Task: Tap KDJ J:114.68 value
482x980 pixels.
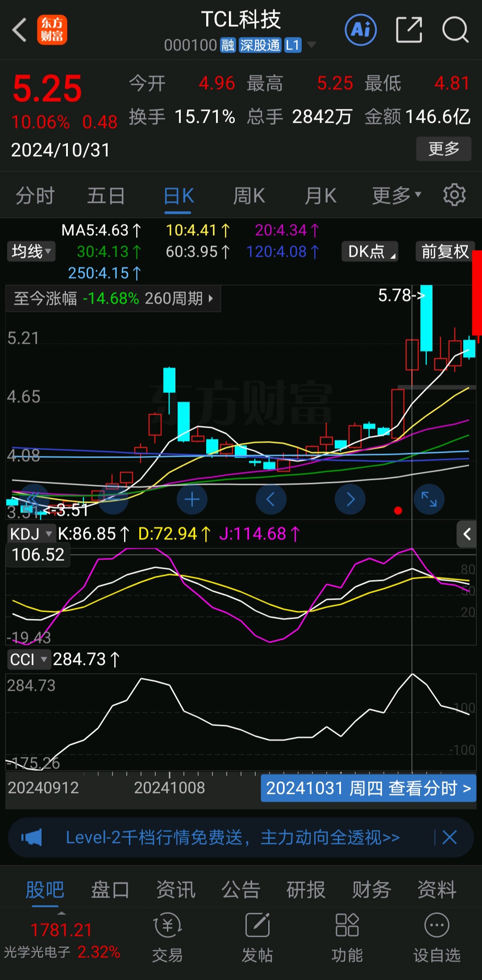Action: click(259, 534)
